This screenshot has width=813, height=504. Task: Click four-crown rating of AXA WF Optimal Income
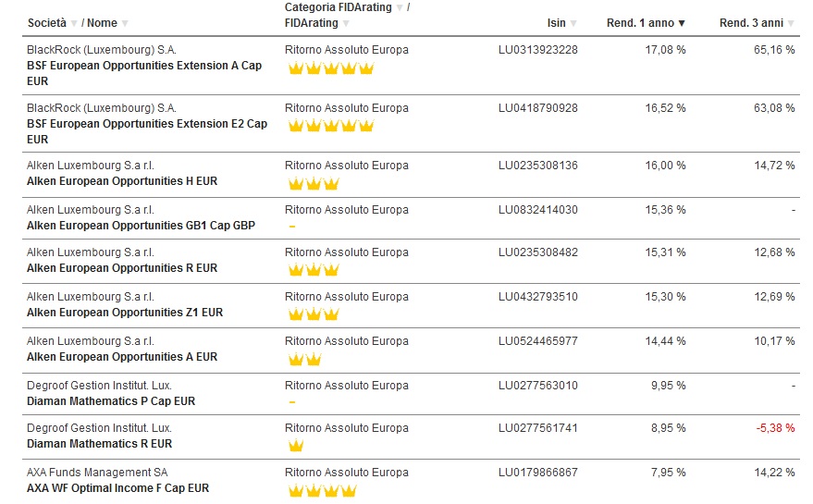(x=322, y=490)
